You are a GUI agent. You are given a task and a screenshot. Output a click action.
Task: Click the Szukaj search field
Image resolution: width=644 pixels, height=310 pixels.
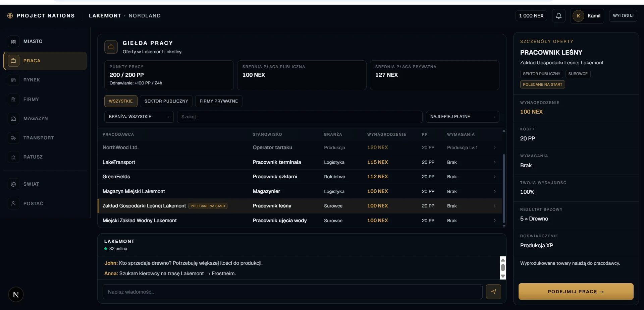point(300,117)
